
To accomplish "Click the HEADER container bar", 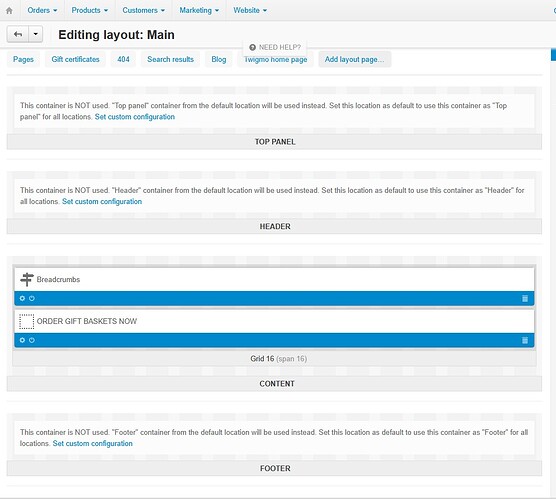I will (274, 226).
